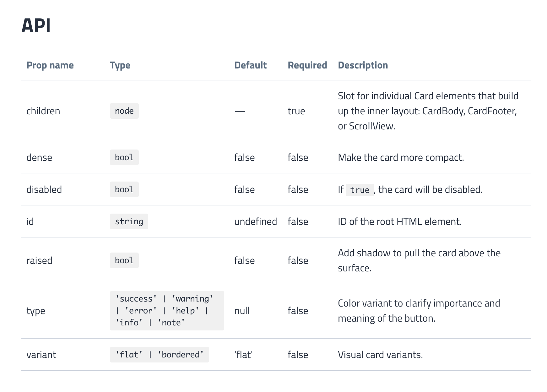Click the undefined default value for id

(255, 222)
